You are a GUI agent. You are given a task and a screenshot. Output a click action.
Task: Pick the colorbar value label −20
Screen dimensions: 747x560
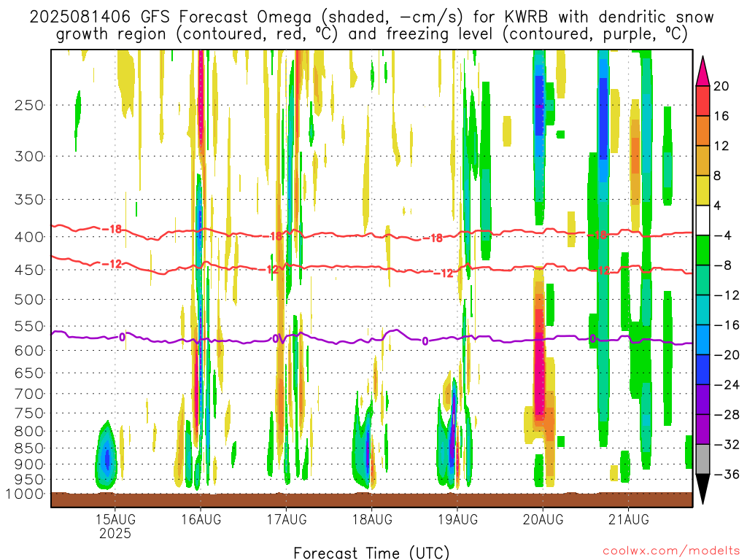pyautogui.click(x=727, y=355)
